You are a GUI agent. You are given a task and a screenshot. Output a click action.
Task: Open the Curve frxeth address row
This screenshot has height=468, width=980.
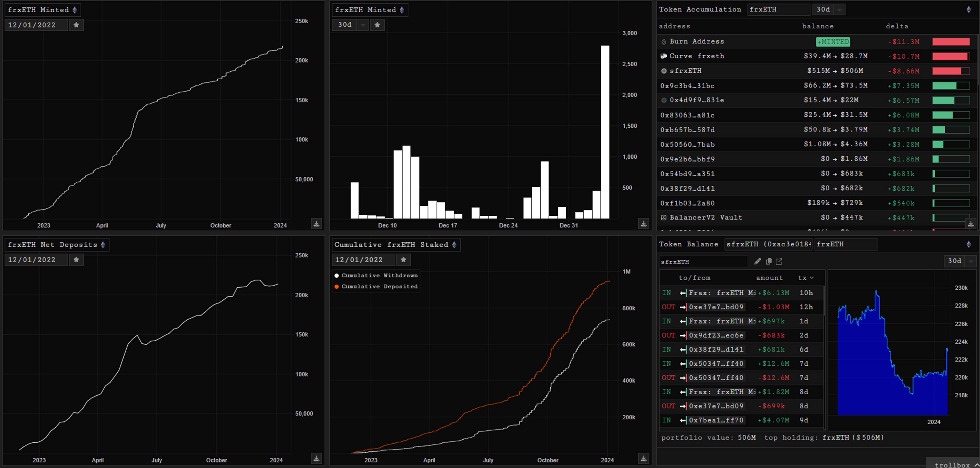(x=697, y=56)
